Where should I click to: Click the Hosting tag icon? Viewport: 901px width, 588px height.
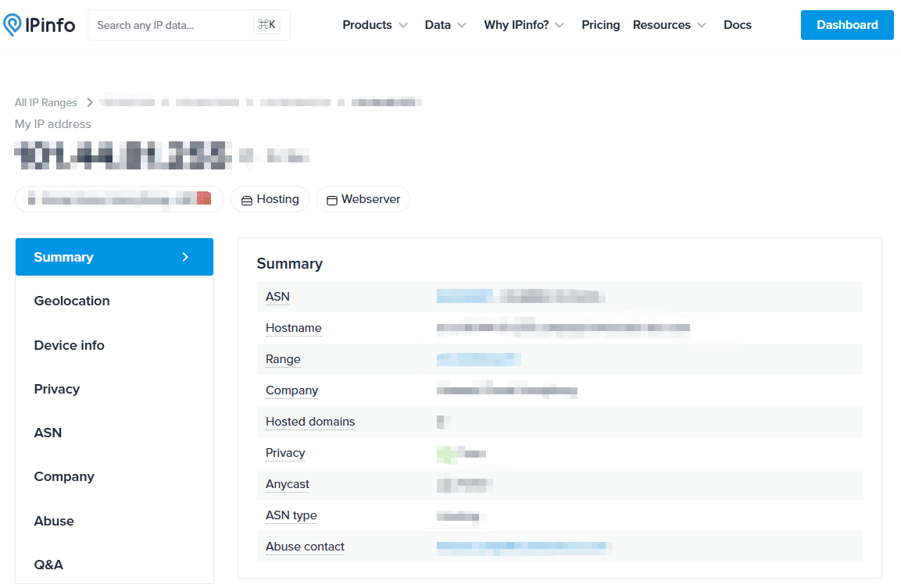point(247,200)
